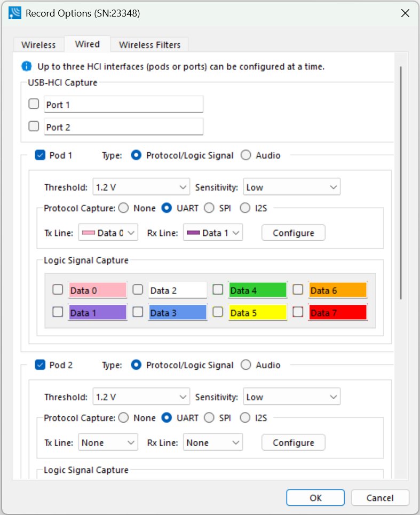Open Pod 1 Tx Line dropdown
420x515 pixels.
[x=108, y=233]
